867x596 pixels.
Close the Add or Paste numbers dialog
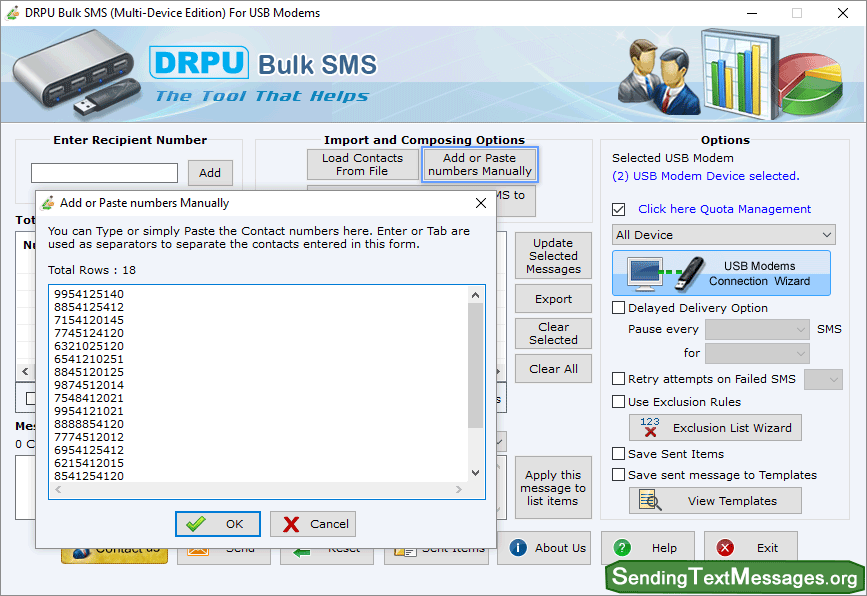[481, 203]
